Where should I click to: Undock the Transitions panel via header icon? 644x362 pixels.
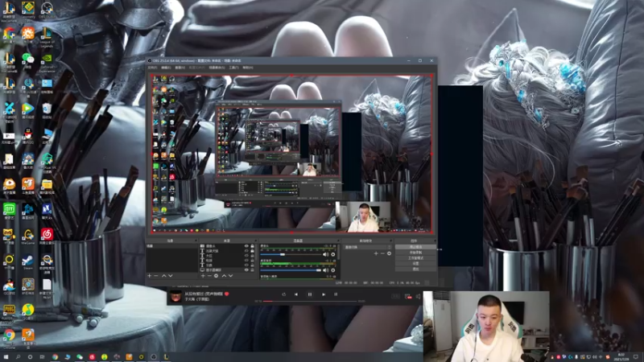pos(390,241)
